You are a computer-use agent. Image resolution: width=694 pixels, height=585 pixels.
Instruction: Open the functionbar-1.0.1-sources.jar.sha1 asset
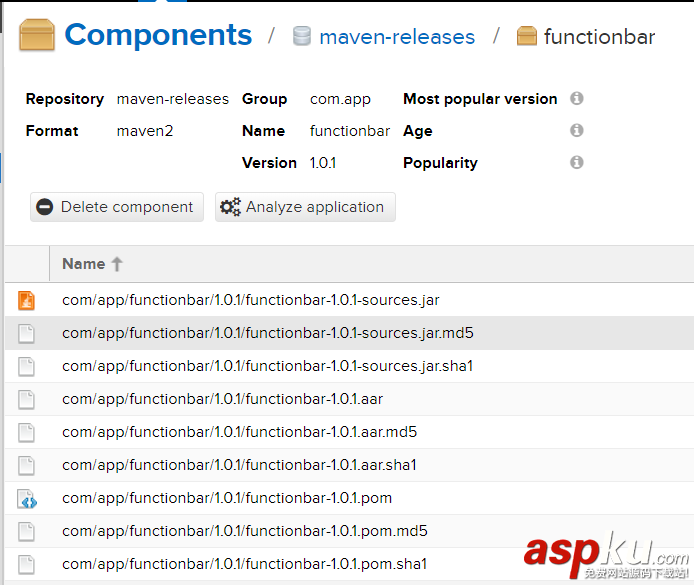coord(350,366)
